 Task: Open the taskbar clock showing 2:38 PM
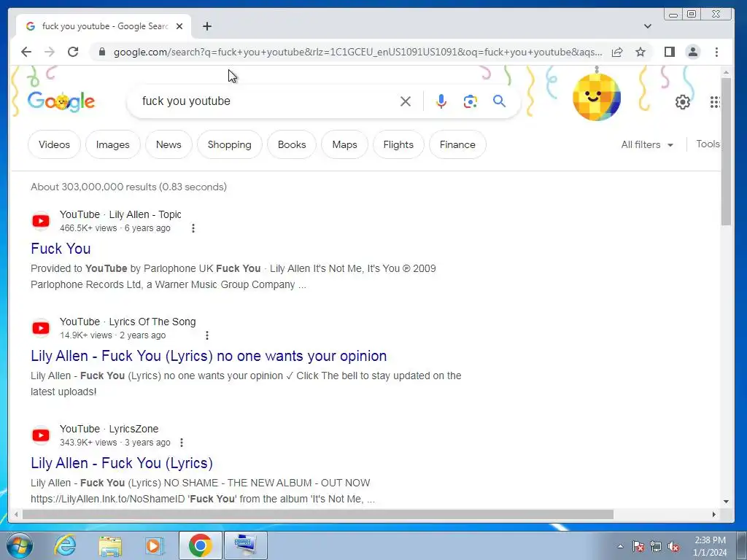point(710,546)
